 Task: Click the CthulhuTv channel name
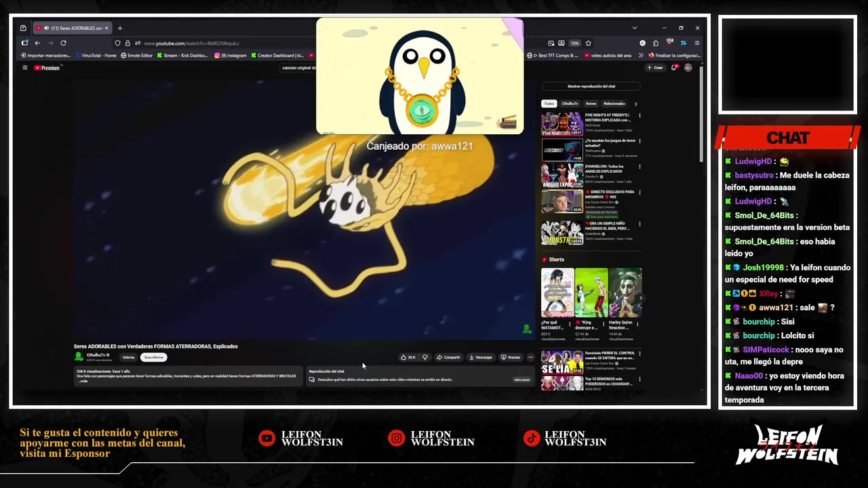coord(96,355)
